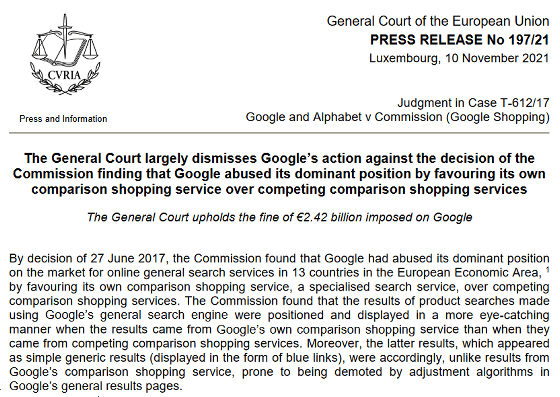Click 'Google's general results pages.' closing sentence

pyautogui.click(x=96, y=386)
